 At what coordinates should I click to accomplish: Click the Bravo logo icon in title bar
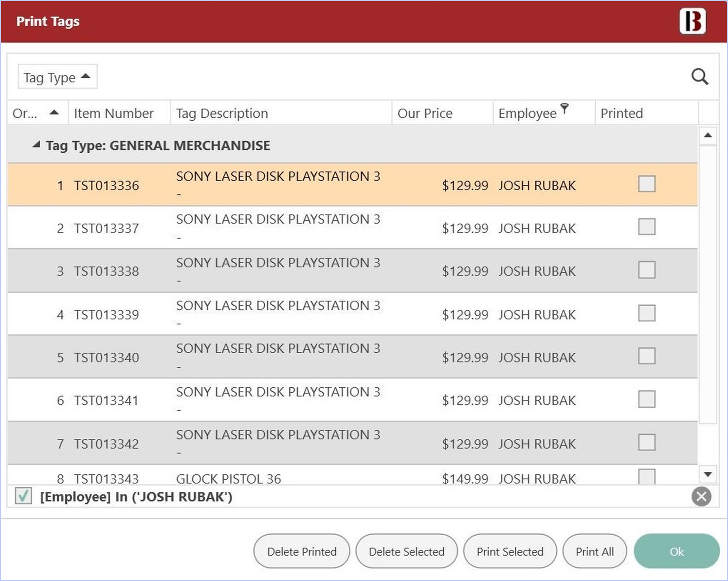[692, 21]
